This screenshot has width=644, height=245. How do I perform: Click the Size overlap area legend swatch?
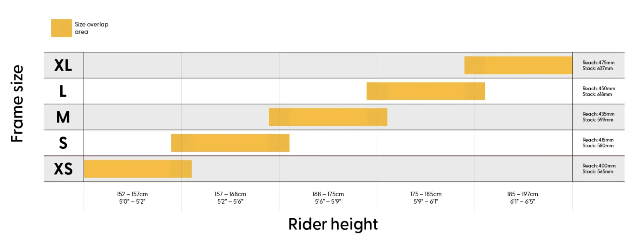pos(61,28)
